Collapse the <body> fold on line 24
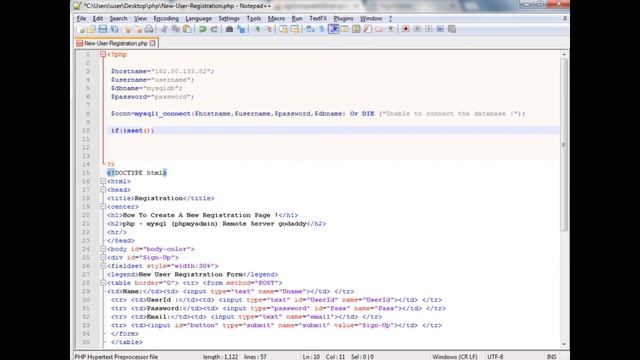Screen dimensions: 640x360 pyautogui.click(x=103, y=249)
